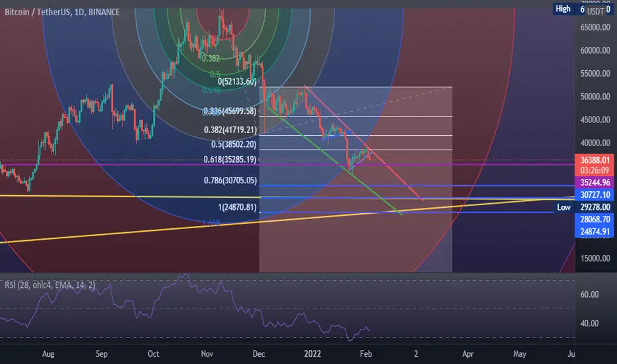The image size is (617, 364).
Task: Click Sep on the time axis
Action: pyautogui.click(x=101, y=354)
